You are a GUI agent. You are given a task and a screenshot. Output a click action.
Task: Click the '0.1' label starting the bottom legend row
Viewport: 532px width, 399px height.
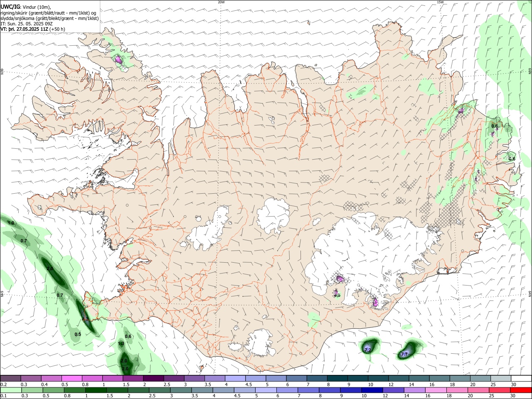pos(4,396)
